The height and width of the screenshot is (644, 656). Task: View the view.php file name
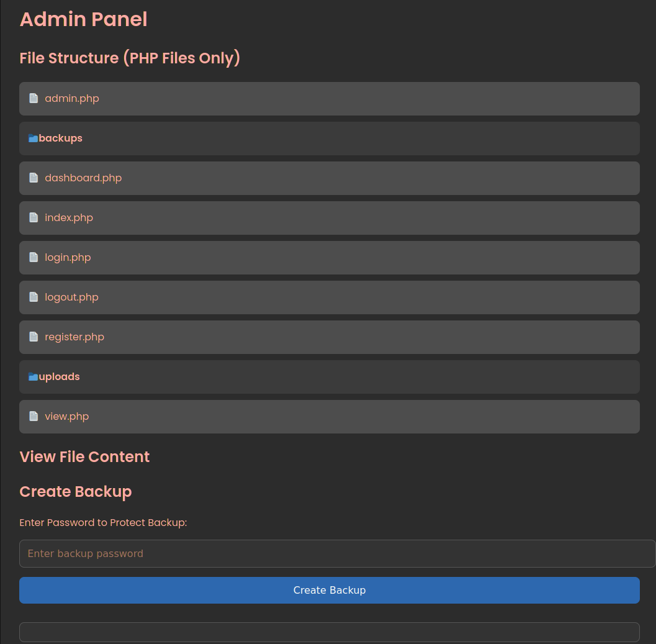[67, 416]
